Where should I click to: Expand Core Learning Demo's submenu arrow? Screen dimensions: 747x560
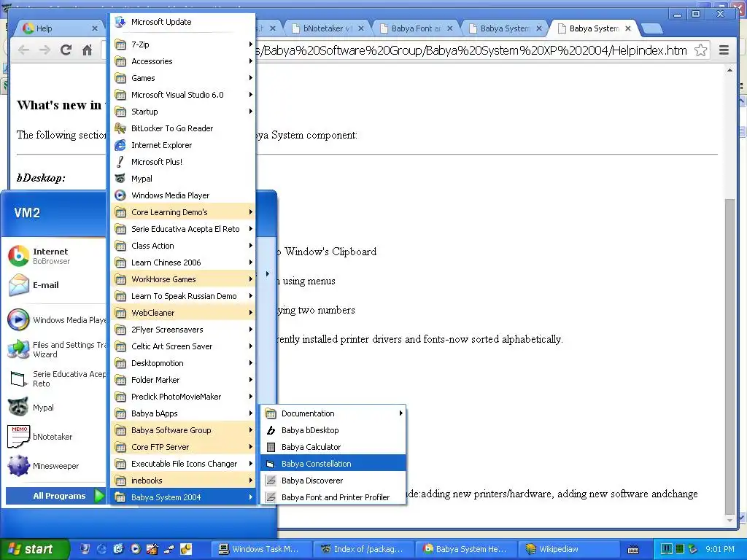coord(251,212)
